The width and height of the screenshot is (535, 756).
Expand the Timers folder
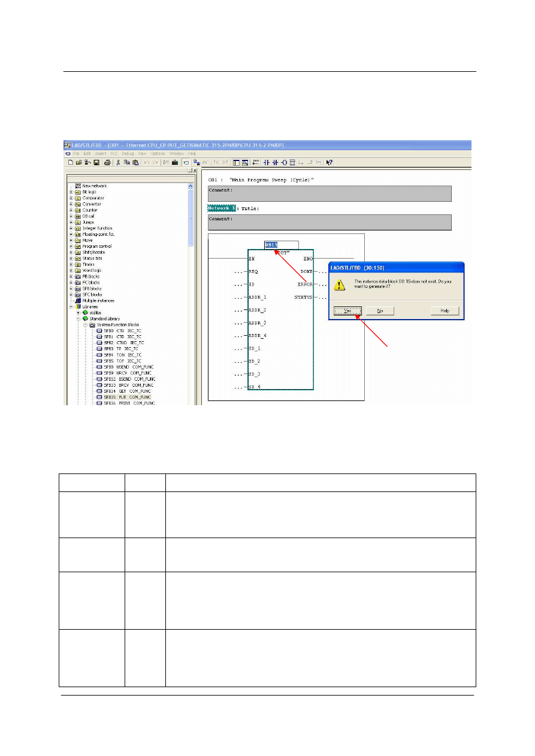[71, 265]
